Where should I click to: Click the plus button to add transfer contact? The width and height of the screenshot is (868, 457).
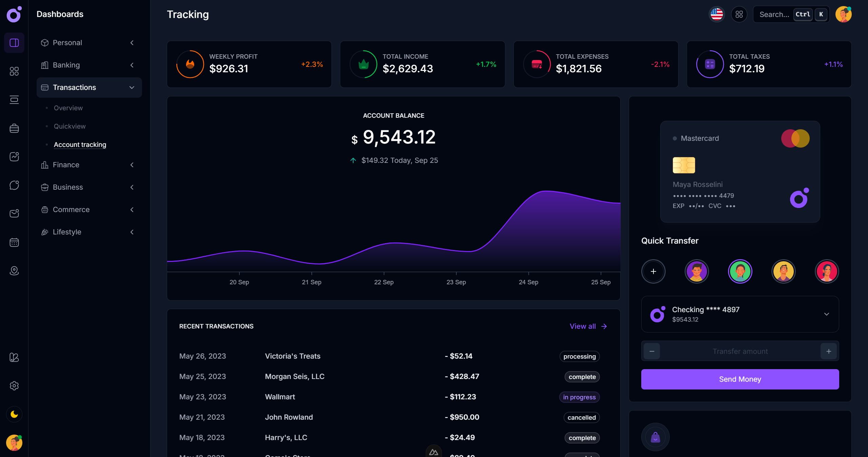click(x=653, y=271)
